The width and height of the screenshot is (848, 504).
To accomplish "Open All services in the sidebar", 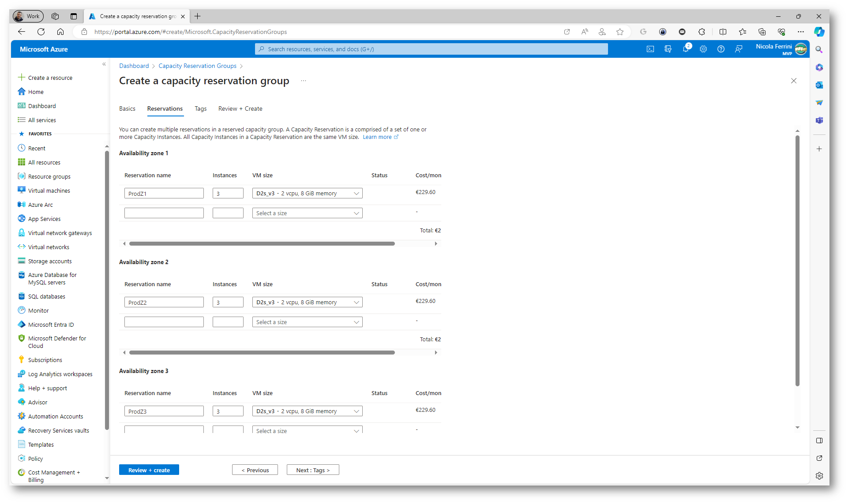I will [x=42, y=120].
